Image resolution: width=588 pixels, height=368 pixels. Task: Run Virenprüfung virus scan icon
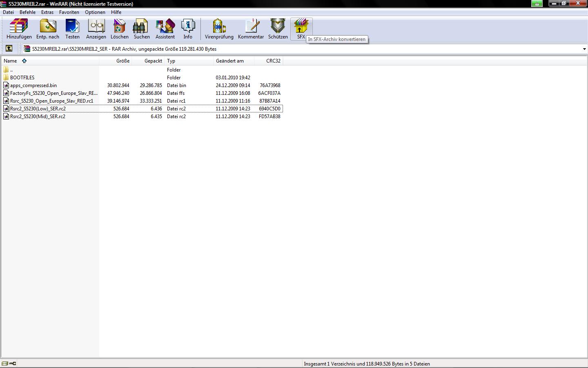click(219, 26)
